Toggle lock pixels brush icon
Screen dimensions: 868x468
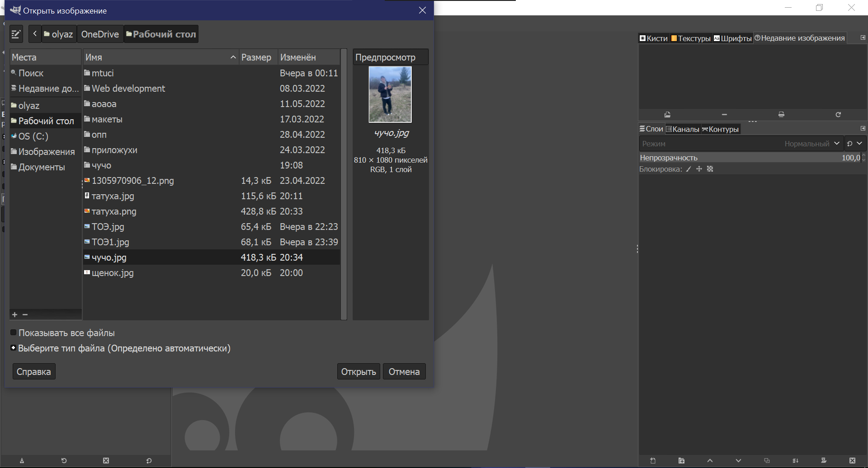coord(689,169)
